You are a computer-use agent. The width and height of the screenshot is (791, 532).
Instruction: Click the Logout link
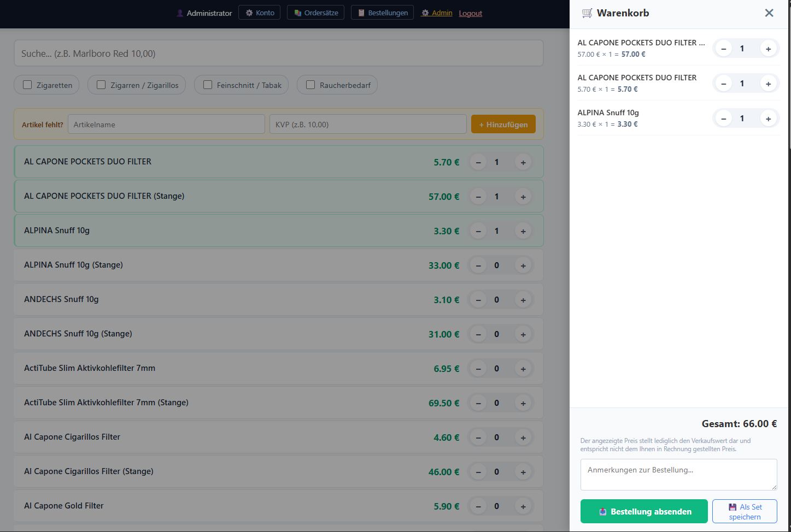pyautogui.click(x=471, y=13)
